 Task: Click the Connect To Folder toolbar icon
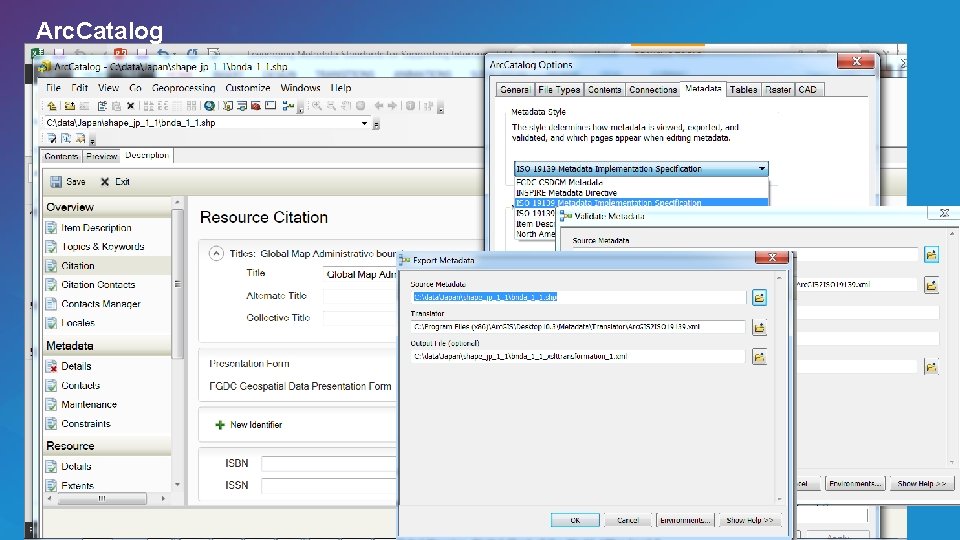[x=69, y=106]
